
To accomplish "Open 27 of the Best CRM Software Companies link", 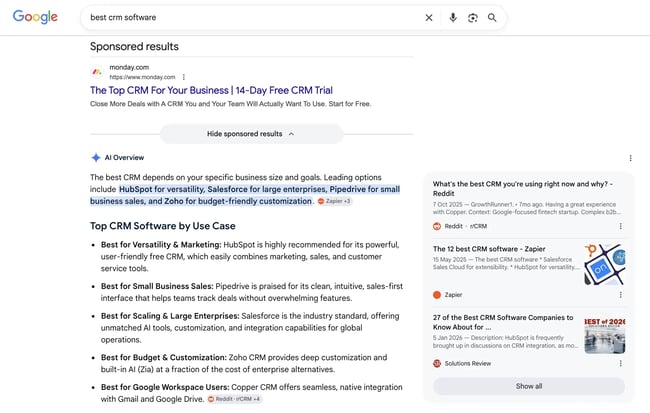I will pos(503,322).
